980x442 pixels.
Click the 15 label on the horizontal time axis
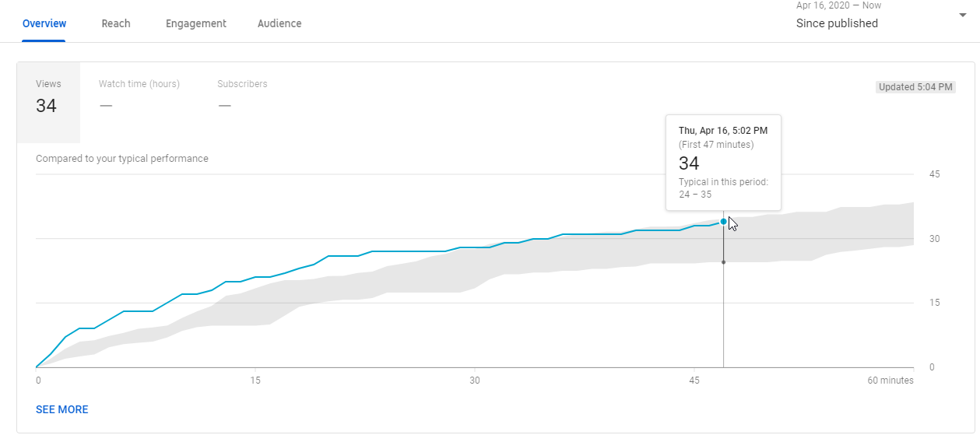pyautogui.click(x=255, y=381)
